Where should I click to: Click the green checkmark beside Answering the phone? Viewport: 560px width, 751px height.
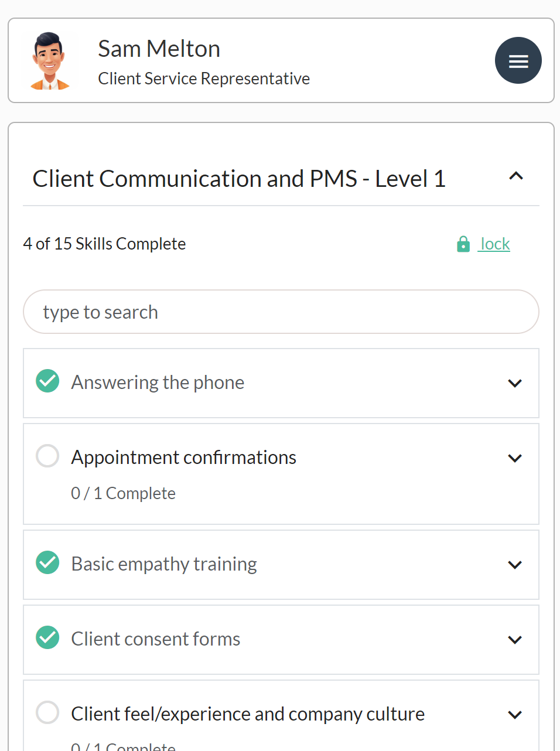(x=47, y=381)
